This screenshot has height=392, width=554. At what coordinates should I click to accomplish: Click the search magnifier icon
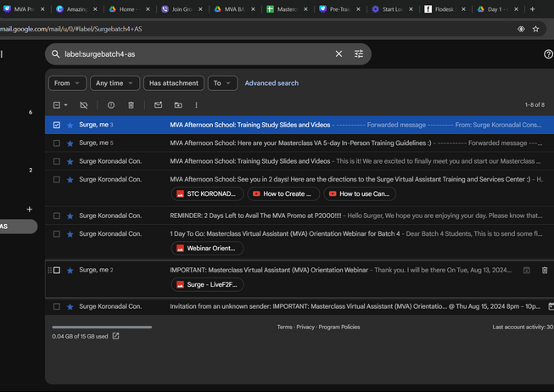(55, 54)
